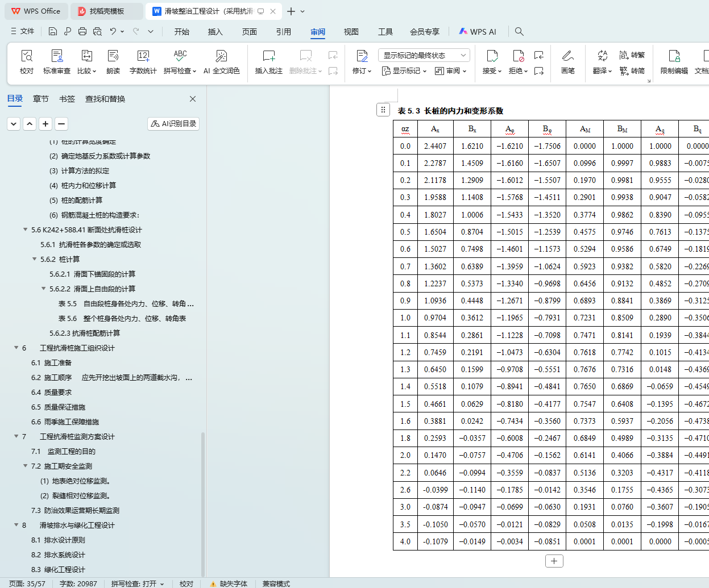Switch to the 视图 ribbon tab
709x588 pixels.
pos(351,32)
